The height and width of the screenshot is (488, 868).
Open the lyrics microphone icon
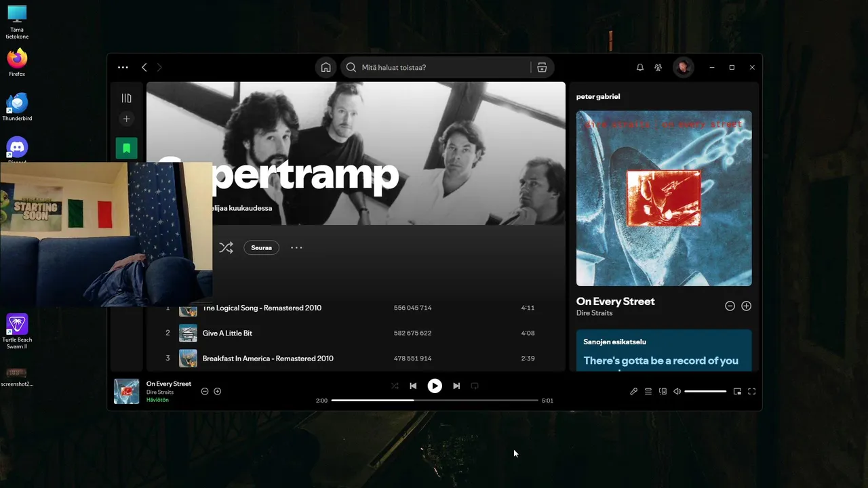[x=633, y=391]
